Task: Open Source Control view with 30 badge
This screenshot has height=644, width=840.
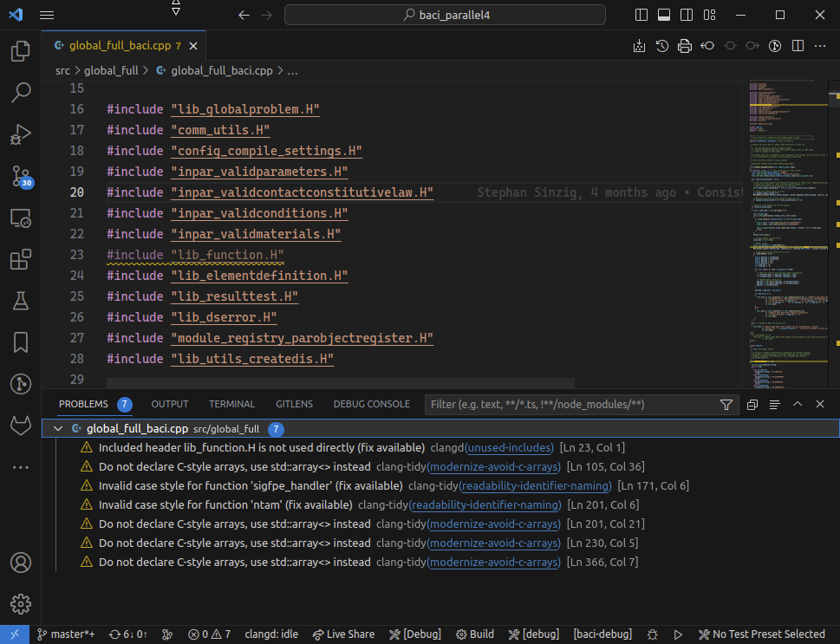Action: point(22,176)
